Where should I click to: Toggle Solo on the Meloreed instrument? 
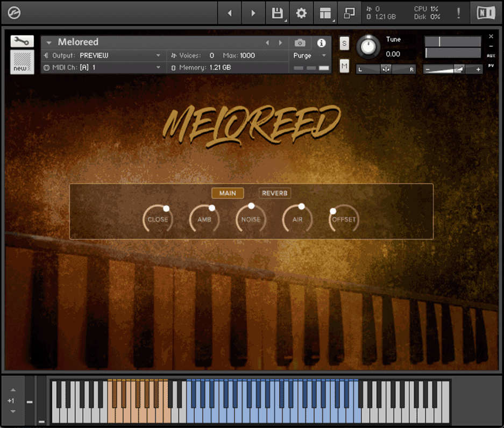coord(344,44)
